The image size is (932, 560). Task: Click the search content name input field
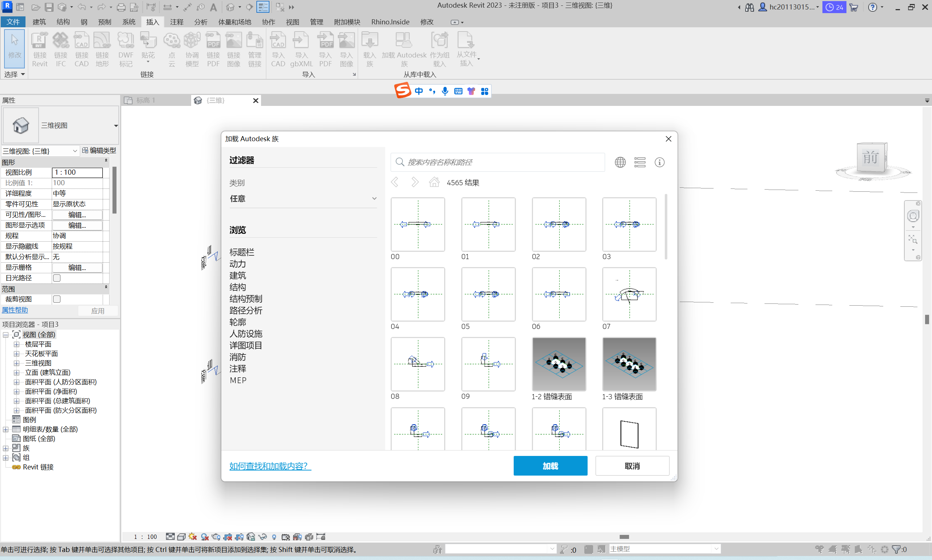click(498, 162)
